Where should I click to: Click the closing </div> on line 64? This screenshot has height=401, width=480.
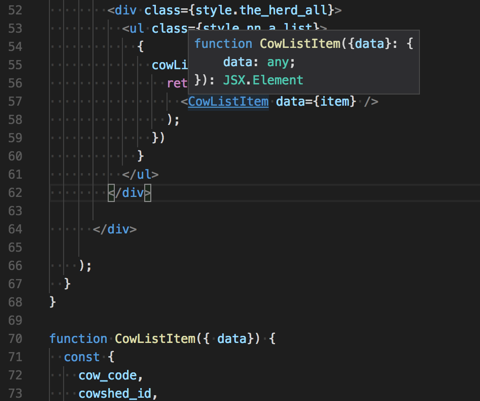point(115,229)
